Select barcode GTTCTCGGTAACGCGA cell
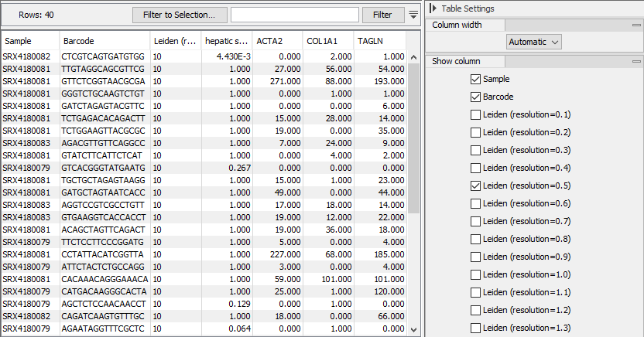Image resolution: width=644 pixels, height=337 pixels. (x=104, y=81)
